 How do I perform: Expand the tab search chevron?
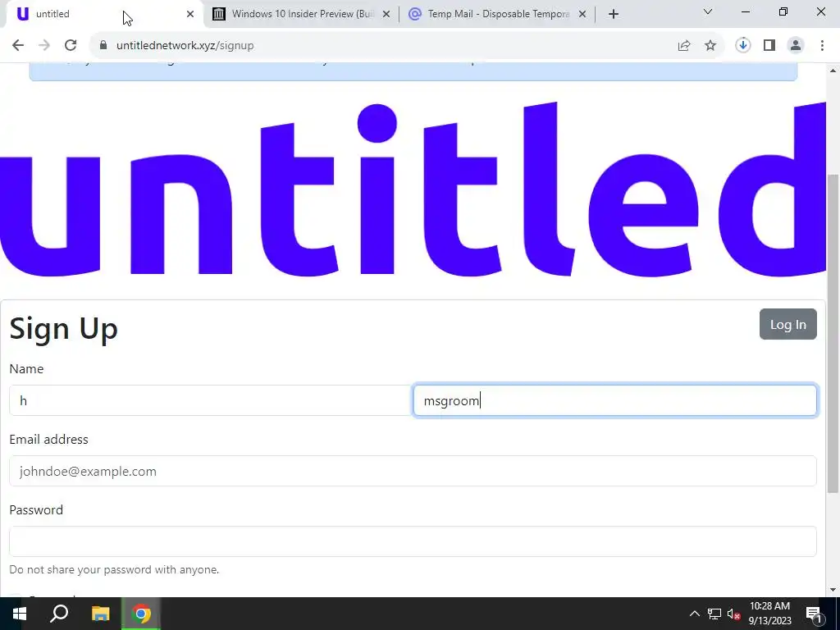708,11
